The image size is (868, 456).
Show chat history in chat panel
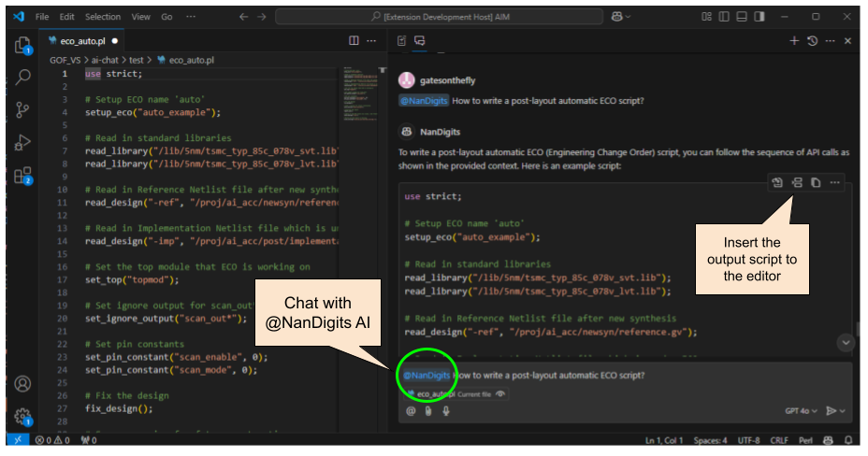(812, 41)
